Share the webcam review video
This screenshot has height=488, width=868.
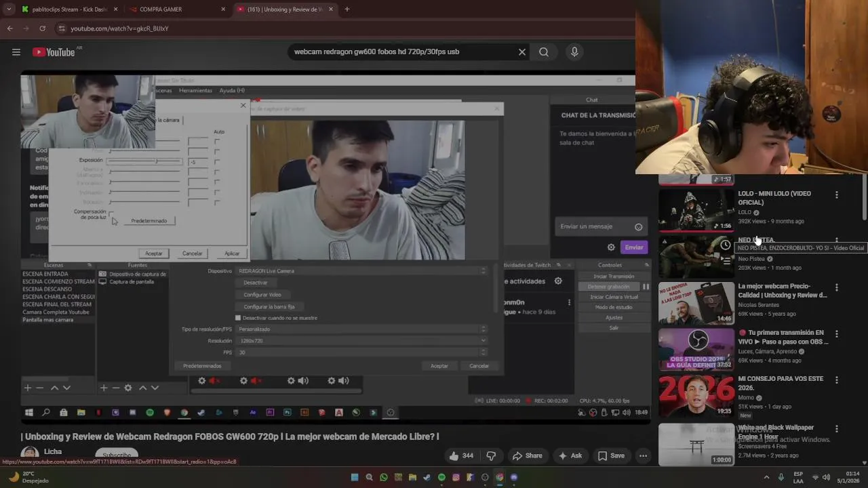(527, 455)
